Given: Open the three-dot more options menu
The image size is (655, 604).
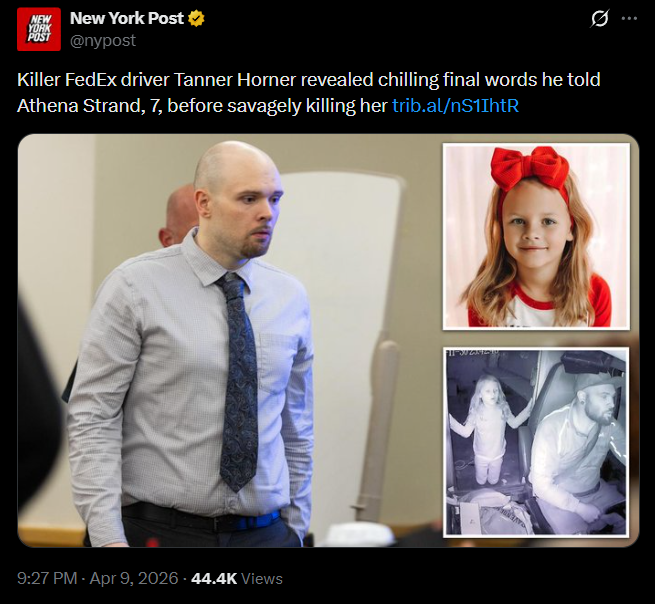Looking at the screenshot, I should click(630, 18).
